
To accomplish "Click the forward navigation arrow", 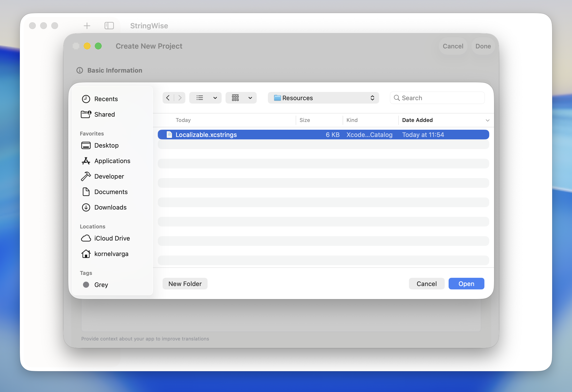I will (x=180, y=98).
